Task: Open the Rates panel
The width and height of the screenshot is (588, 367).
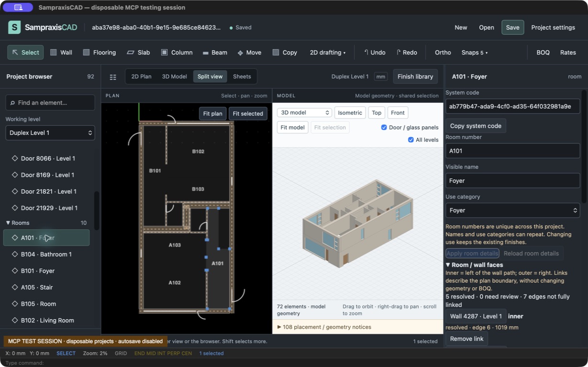Action: (x=568, y=53)
